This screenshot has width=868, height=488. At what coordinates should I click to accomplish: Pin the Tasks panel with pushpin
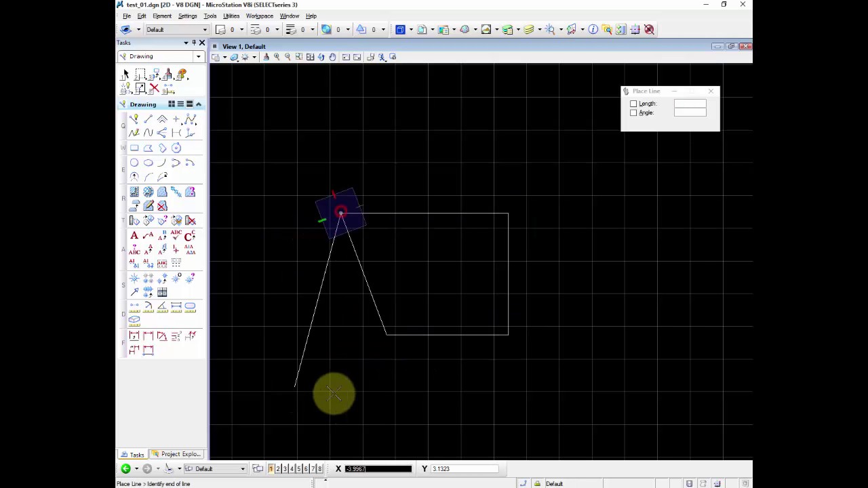click(193, 43)
